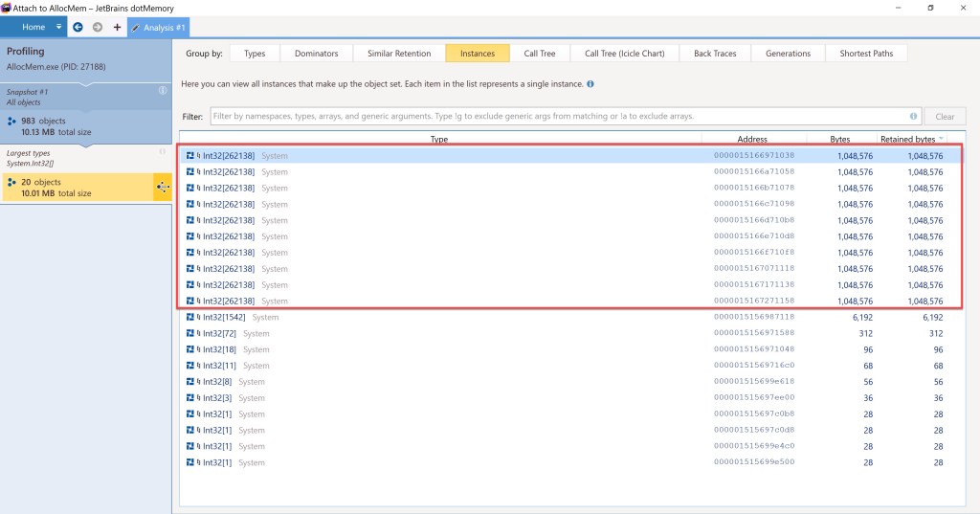Group by Types
This screenshot has height=514, width=980.
tap(255, 54)
